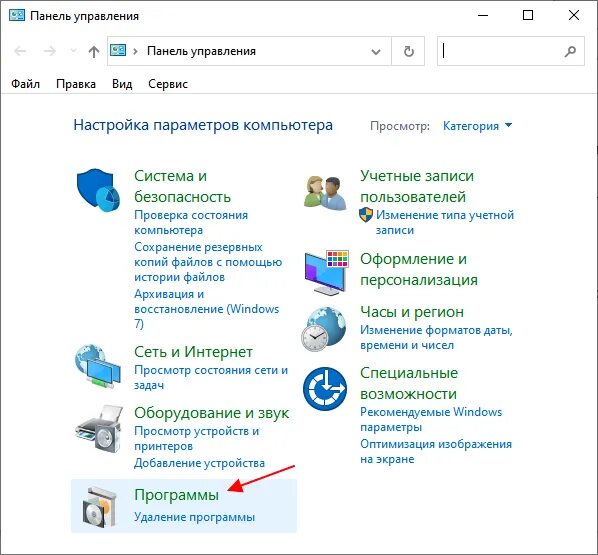The height and width of the screenshot is (555, 598).
Task: Click Просмотр состояния сети и задач
Action: coord(211,377)
